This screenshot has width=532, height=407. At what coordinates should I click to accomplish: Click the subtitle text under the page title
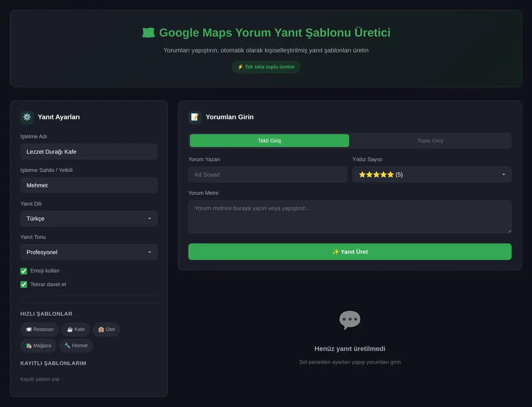tap(266, 50)
